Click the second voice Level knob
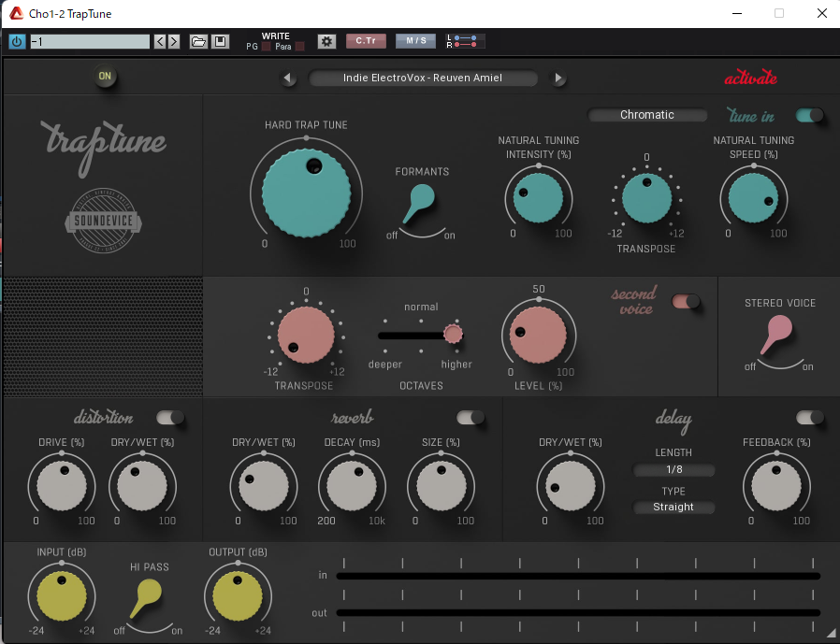 coord(538,336)
